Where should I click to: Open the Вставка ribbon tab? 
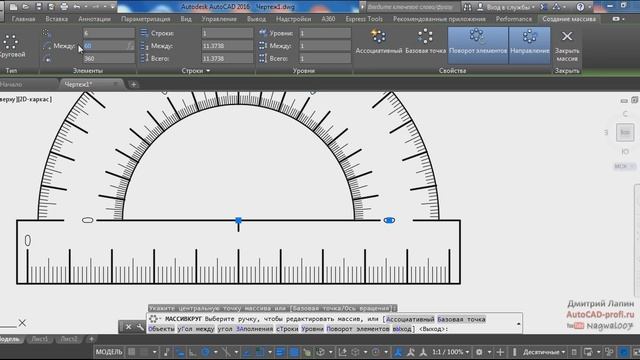pyautogui.click(x=57, y=19)
